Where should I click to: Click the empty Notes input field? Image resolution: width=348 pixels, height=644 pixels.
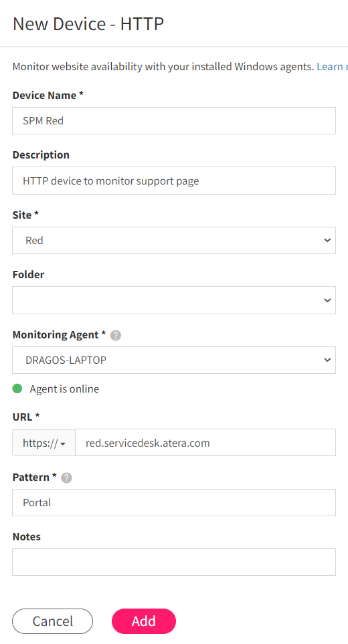174,562
